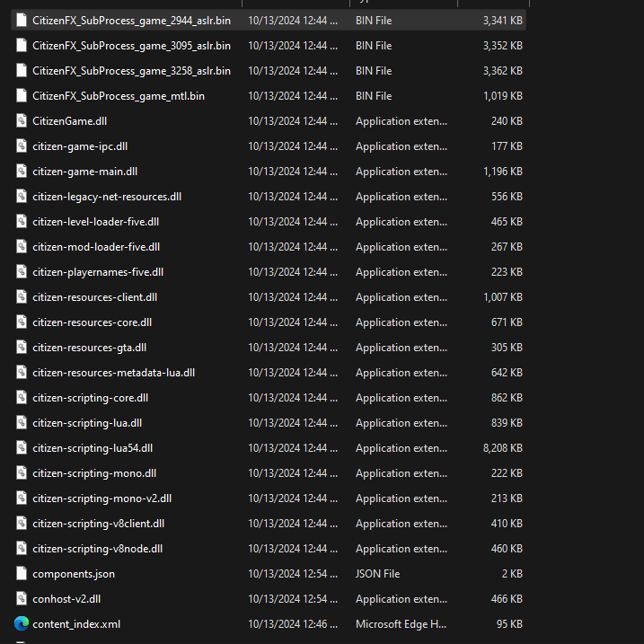Click the DLL icon of citizen-scripting-lua.dll
The width and height of the screenshot is (644, 644).
[22, 423]
